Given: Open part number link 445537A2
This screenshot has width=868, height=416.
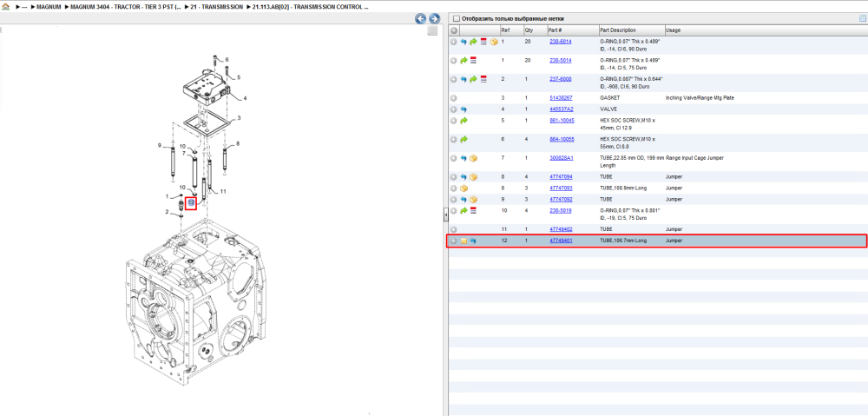Looking at the screenshot, I should pos(562,109).
